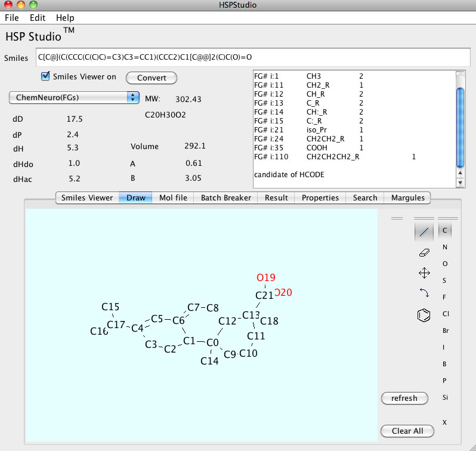
Task: Click the Volume value 292.1
Action: point(195,146)
